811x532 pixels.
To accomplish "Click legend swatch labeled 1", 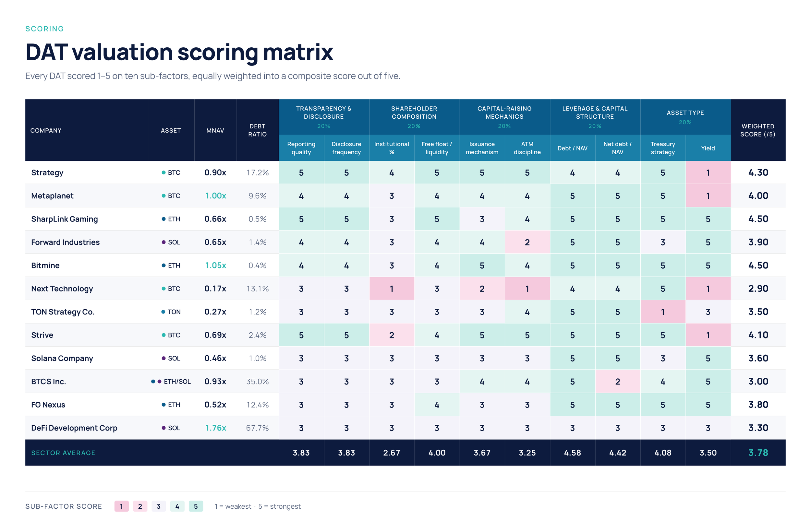I will (121, 506).
